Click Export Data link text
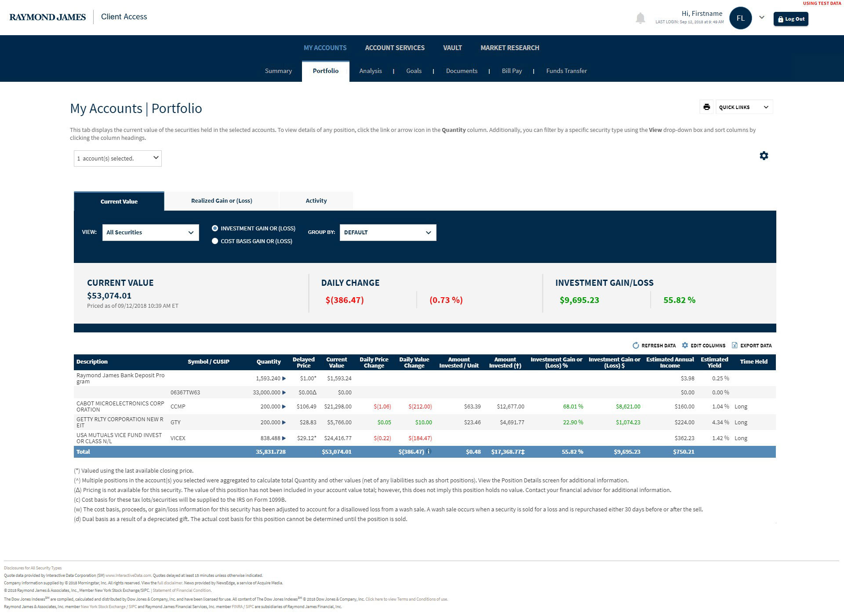This screenshot has height=616, width=844. pos(756,346)
